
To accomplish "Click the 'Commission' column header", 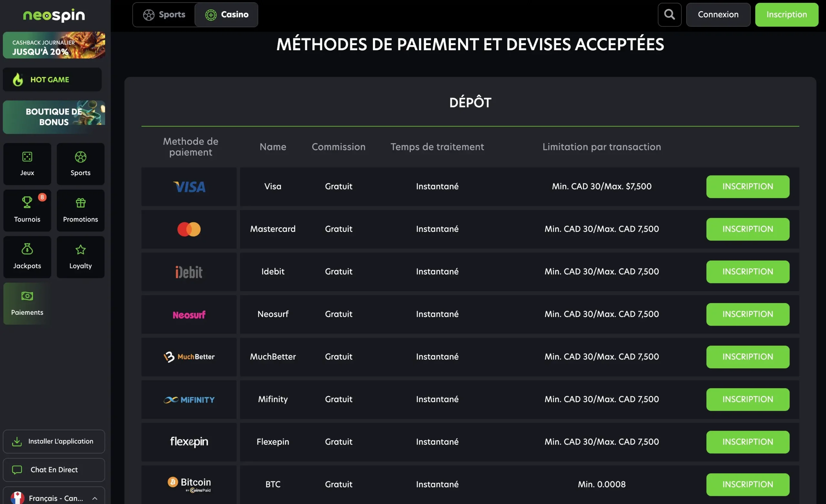I will click(x=338, y=147).
